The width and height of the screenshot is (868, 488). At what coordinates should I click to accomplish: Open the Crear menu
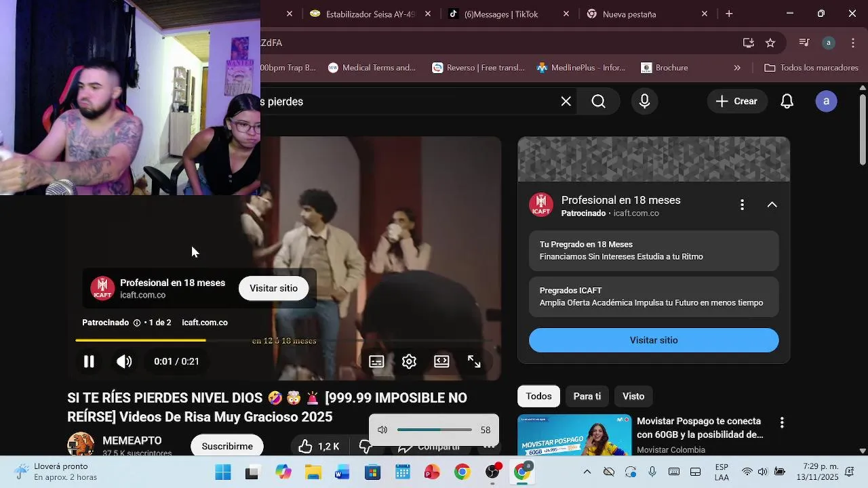(736, 102)
